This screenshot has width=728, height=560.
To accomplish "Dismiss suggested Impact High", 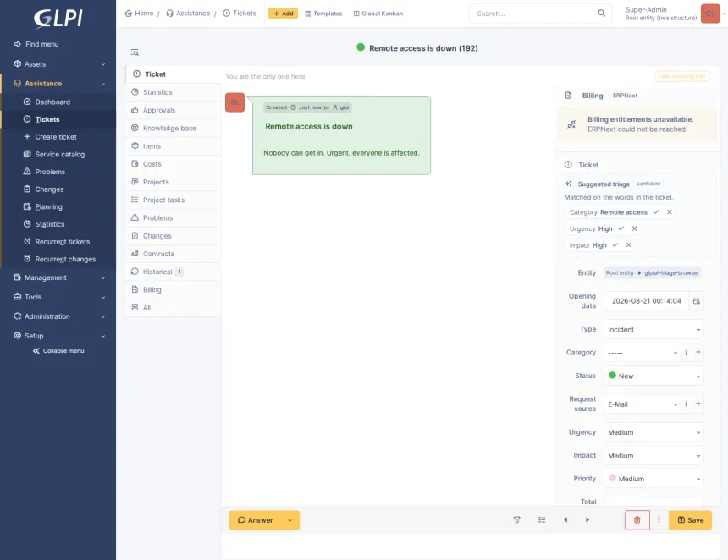I will tap(628, 245).
